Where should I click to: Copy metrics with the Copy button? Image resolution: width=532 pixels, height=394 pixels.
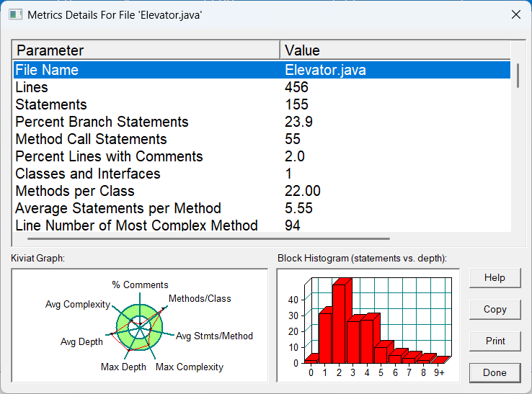tap(495, 310)
